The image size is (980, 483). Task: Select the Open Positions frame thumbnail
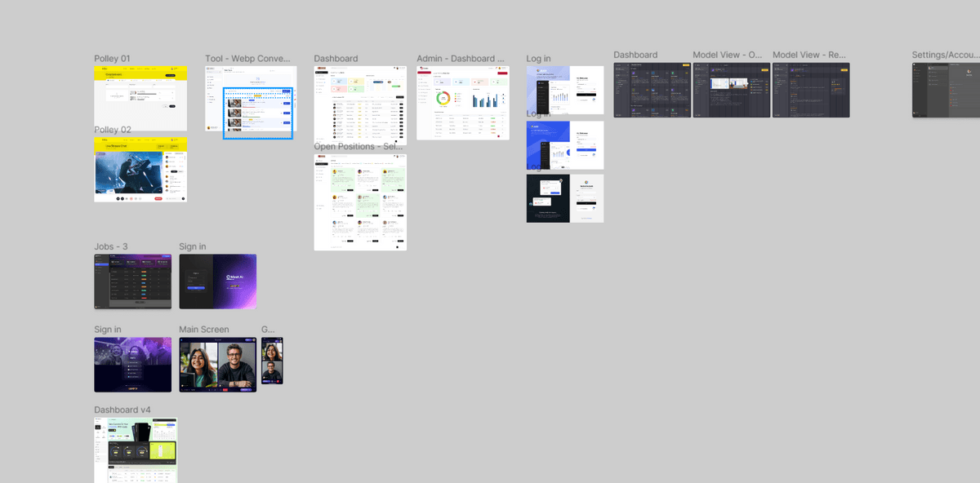[x=360, y=202]
